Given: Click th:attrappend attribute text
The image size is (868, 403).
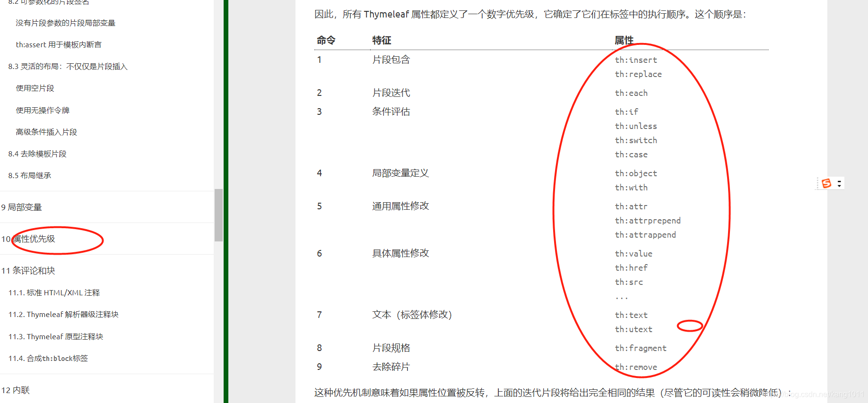Looking at the screenshot, I should [x=645, y=235].
